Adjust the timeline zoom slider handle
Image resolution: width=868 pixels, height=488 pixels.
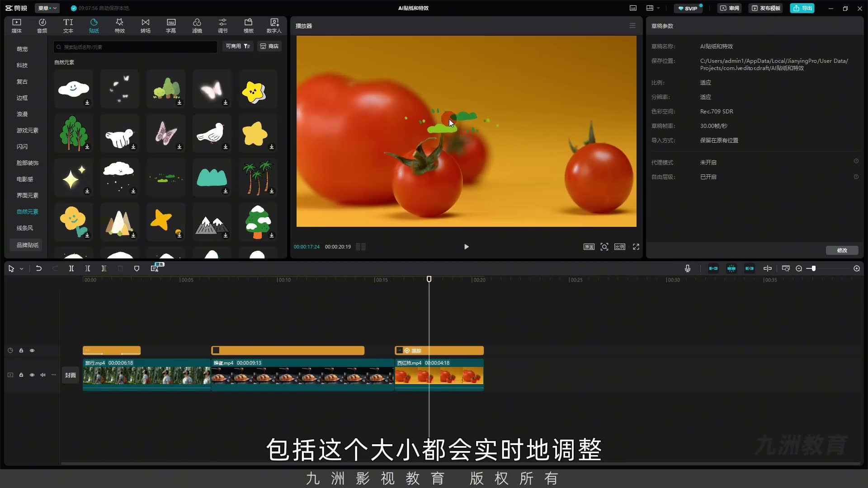[813, 268]
